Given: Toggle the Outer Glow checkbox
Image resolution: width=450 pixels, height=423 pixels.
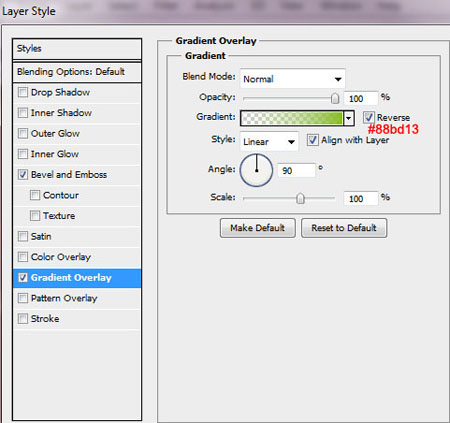Looking at the screenshot, I should 23,133.
